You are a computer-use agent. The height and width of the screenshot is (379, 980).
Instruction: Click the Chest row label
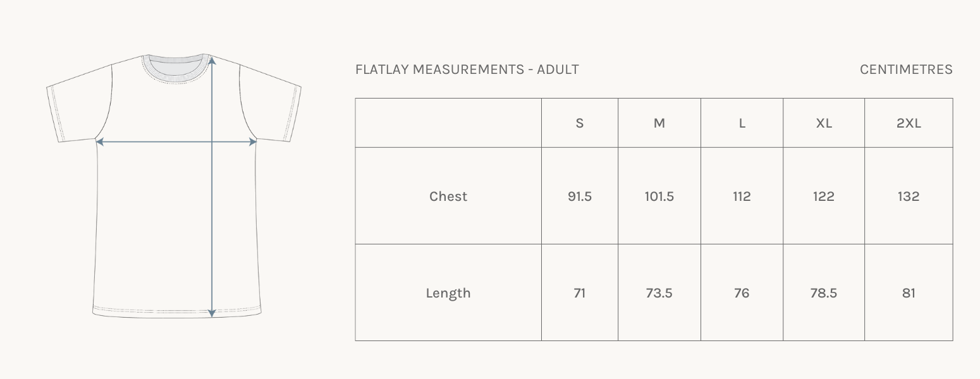448,196
